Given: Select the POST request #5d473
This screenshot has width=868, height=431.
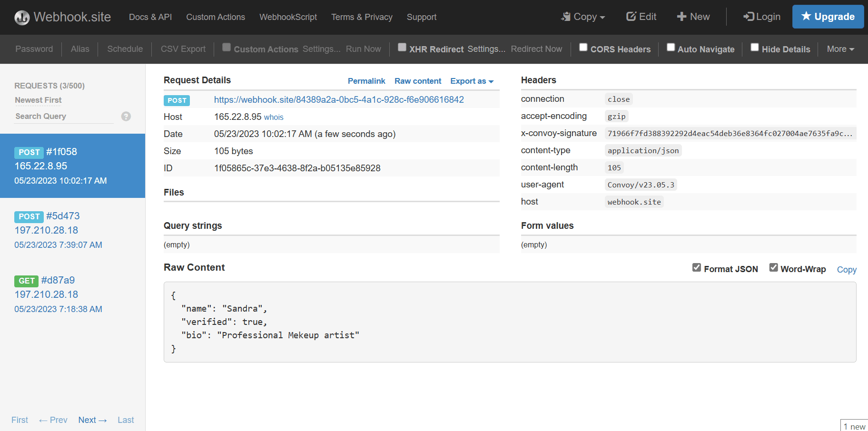Looking at the screenshot, I should click(58, 230).
